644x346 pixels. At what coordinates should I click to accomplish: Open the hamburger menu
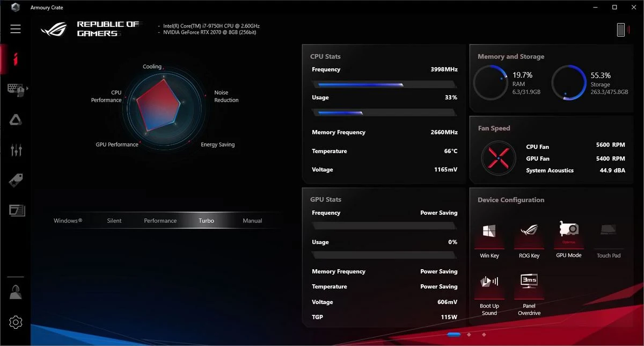coord(16,28)
